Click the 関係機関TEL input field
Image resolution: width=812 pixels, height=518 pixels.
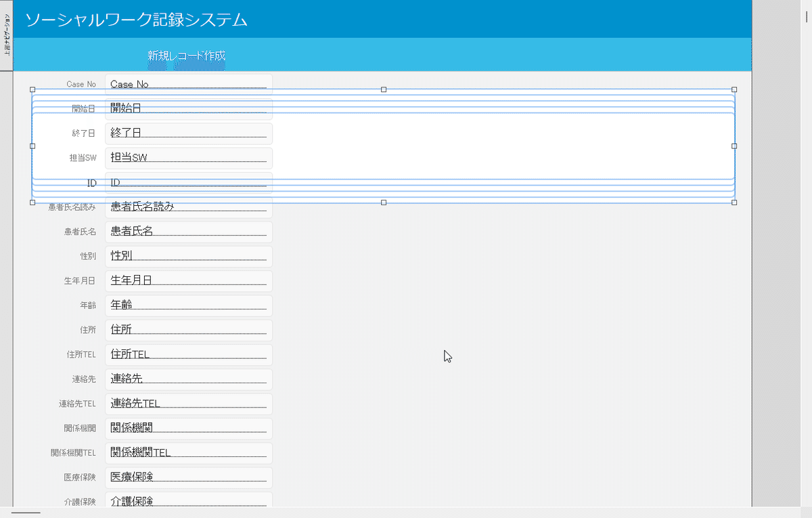coord(189,452)
